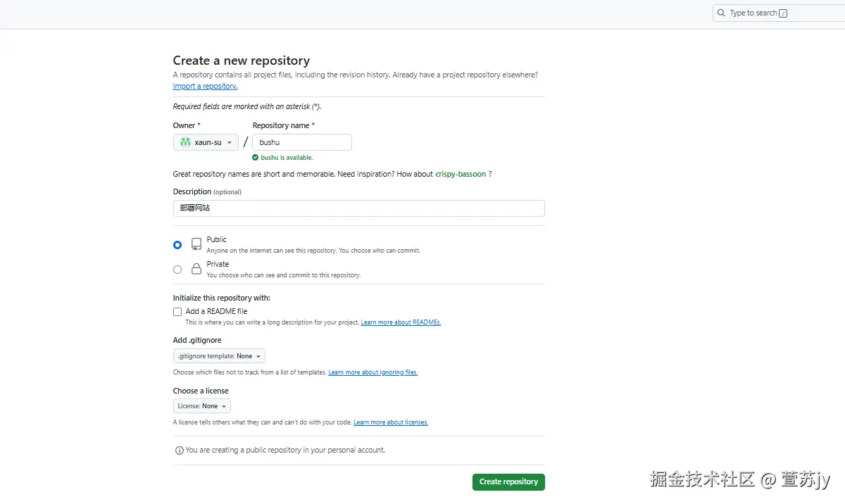Click the Learn more about licenses link
Viewport: 845px width, 504px height.
[391, 422]
